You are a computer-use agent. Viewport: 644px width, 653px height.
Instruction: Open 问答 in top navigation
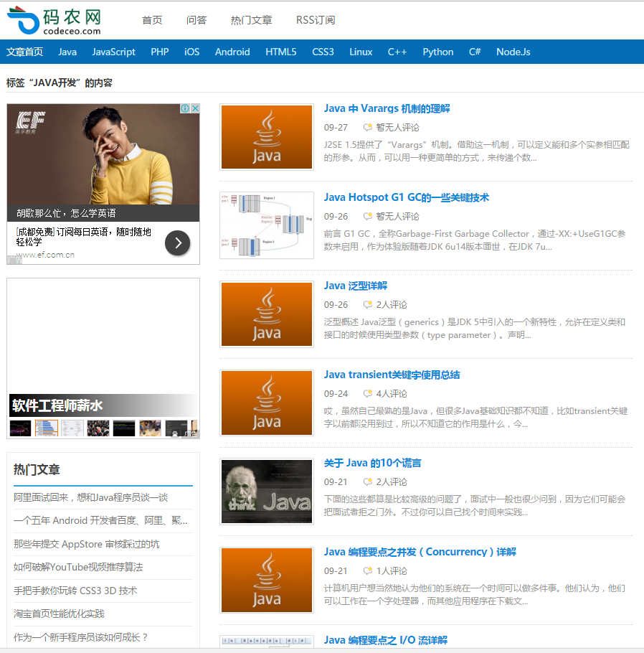coord(196,20)
